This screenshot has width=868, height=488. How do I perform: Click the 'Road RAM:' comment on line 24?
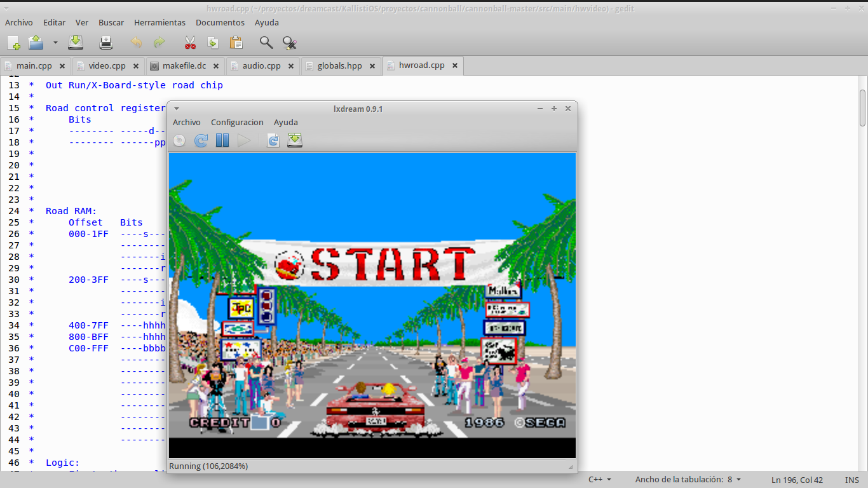[x=71, y=211]
